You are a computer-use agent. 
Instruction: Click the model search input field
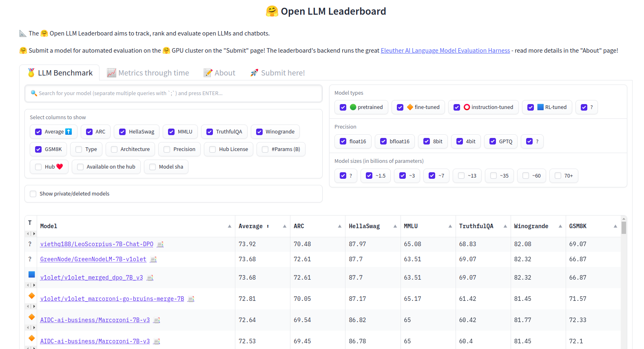click(x=173, y=93)
